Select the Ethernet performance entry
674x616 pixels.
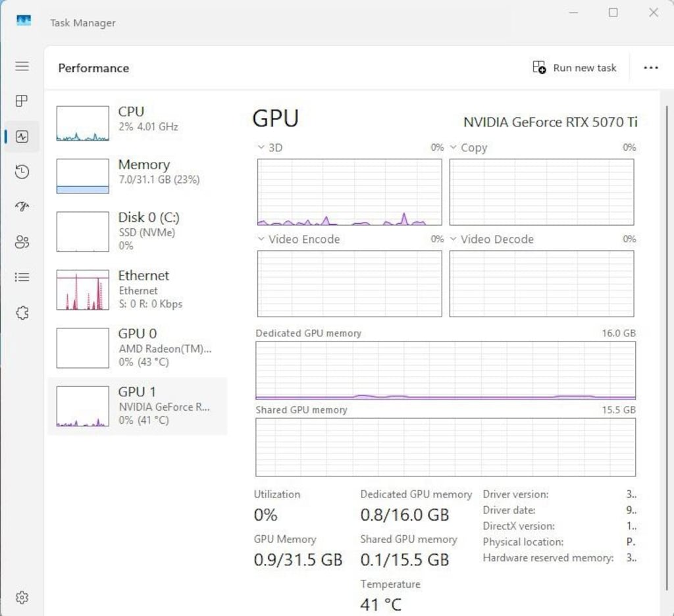pos(138,290)
